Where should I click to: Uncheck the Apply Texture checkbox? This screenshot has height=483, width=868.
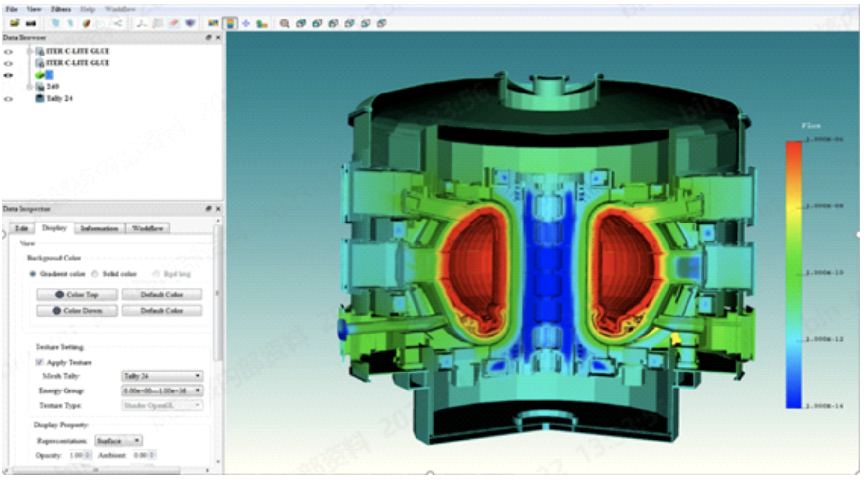39,362
